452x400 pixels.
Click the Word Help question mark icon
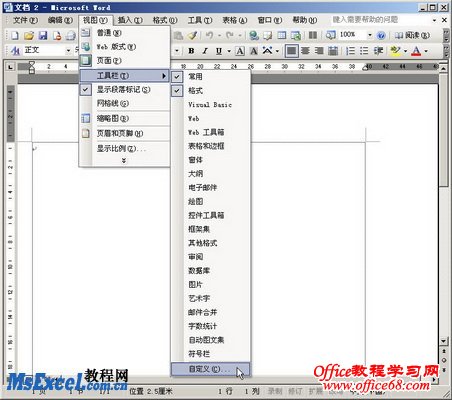coord(381,35)
